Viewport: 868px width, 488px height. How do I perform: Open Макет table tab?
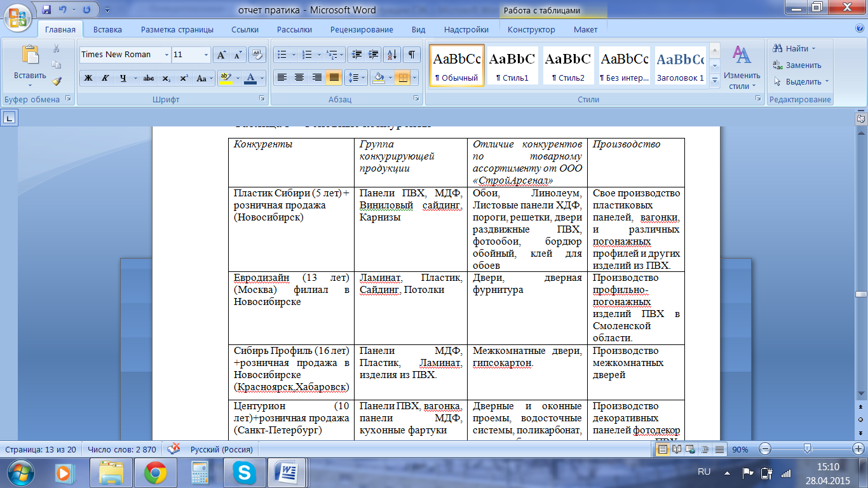point(585,30)
